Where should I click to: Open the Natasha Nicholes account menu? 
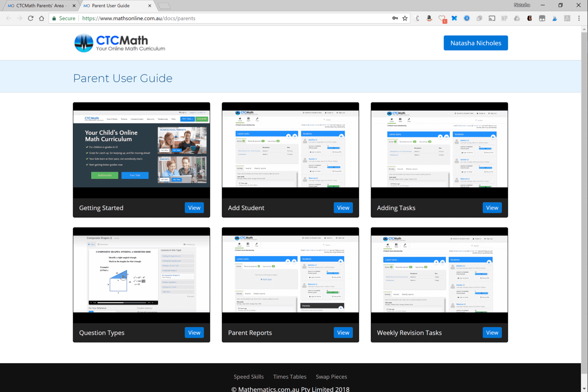(476, 43)
